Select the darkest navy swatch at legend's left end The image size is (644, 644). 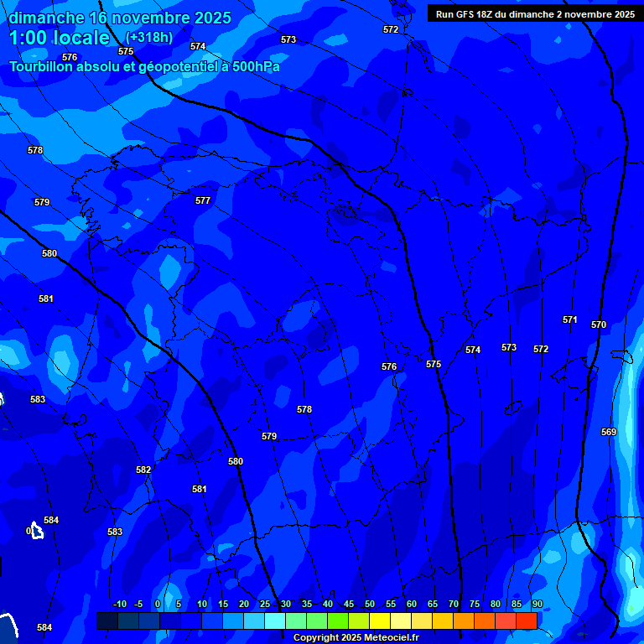[107, 621]
